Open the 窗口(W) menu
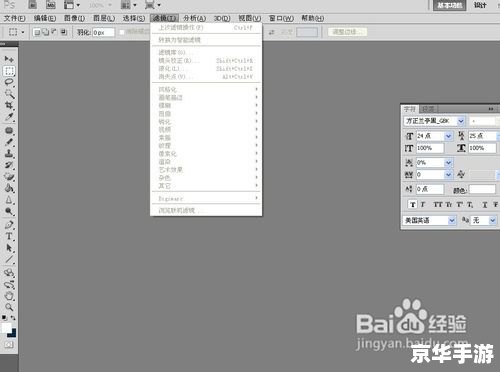 tap(281, 18)
